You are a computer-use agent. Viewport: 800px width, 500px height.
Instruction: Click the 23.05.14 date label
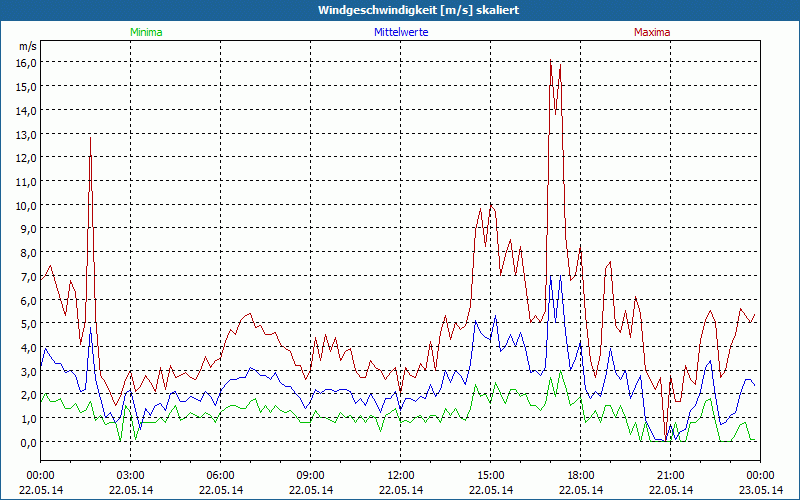(760, 490)
